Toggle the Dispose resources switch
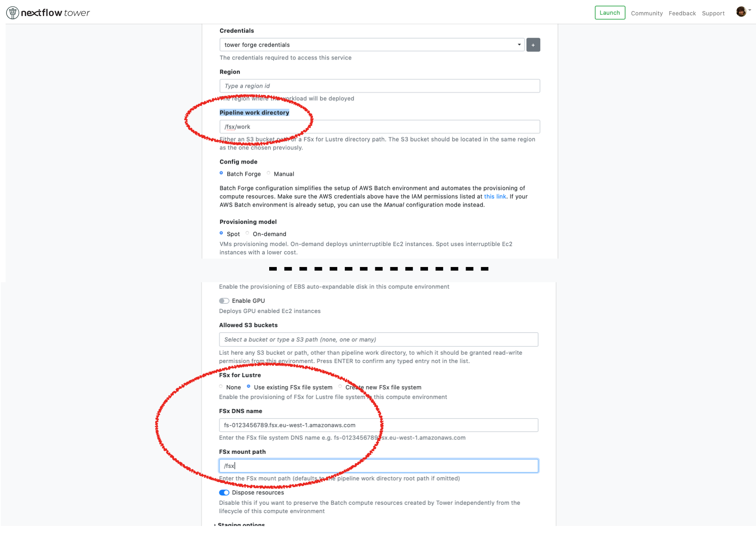 point(224,492)
